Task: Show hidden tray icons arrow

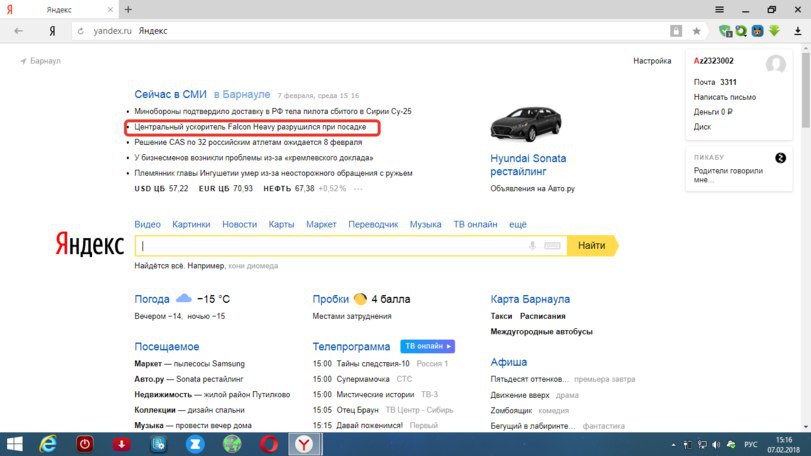Action: click(673, 445)
